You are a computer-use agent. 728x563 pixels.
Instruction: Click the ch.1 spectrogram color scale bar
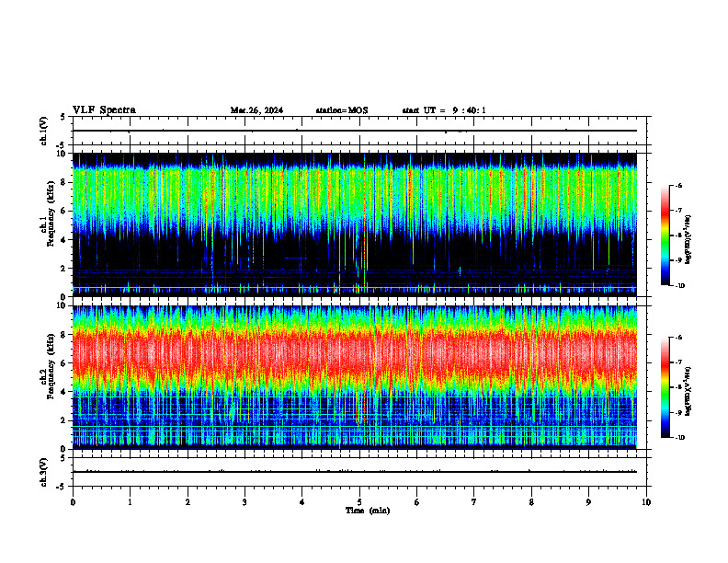665,236
